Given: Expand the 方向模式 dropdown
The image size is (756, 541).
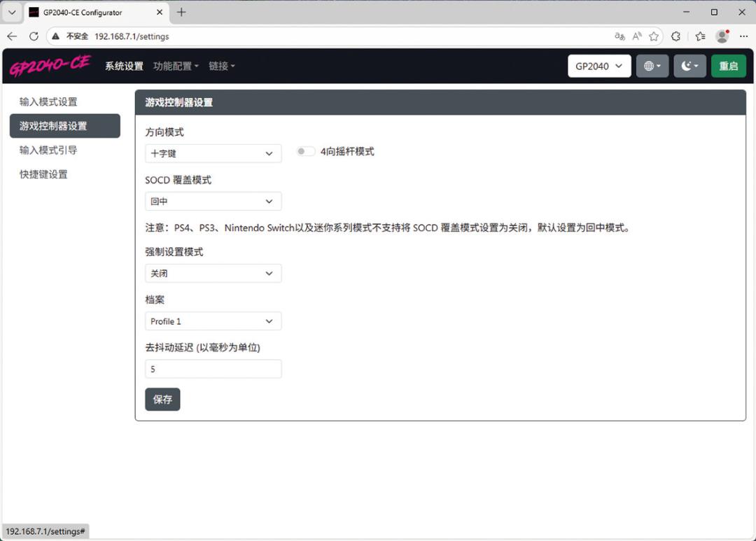Looking at the screenshot, I should pyautogui.click(x=213, y=153).
